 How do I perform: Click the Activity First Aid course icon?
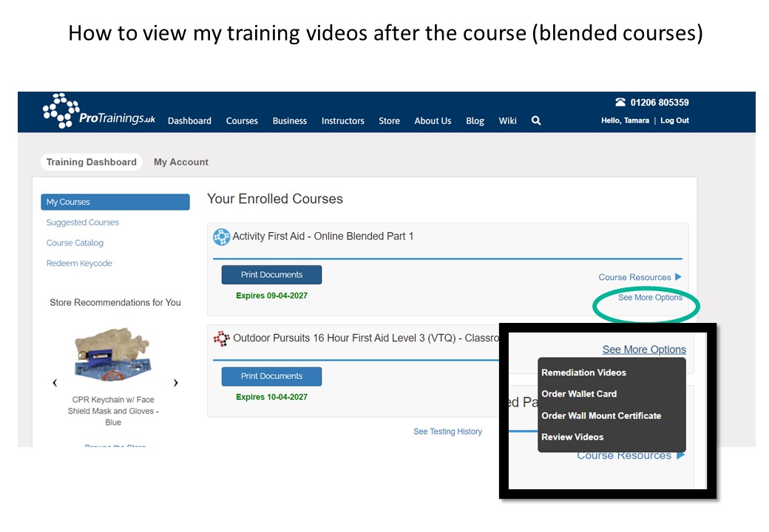point(221,237)
